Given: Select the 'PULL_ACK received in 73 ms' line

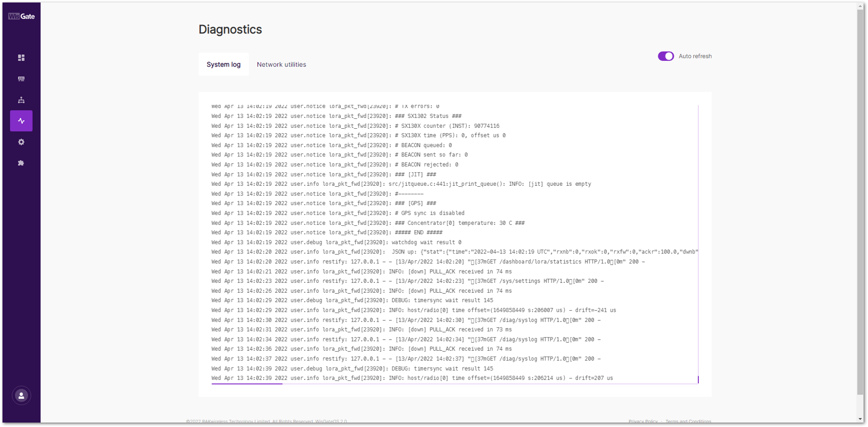Looking at the screenshot, I should [x=362, y=329].
